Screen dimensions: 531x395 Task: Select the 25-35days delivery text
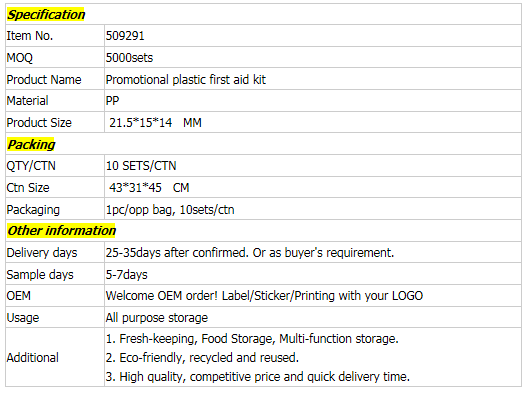(250, 253)
